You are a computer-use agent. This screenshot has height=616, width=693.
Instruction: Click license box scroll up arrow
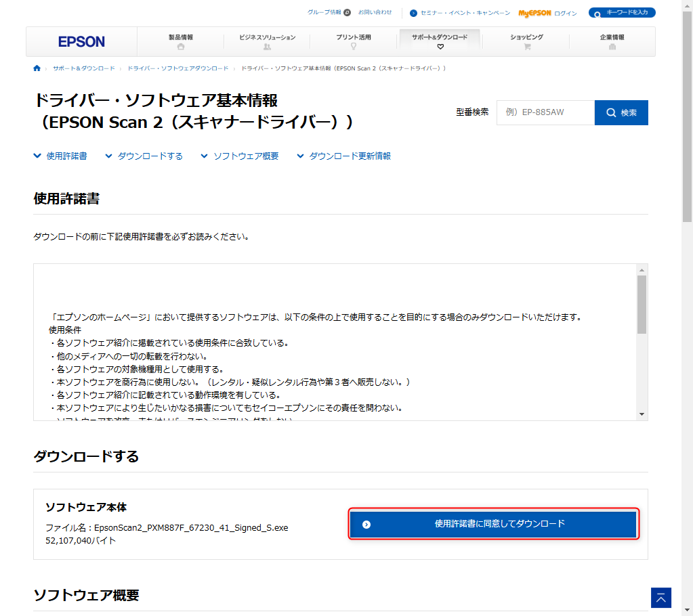click(642, 270)
